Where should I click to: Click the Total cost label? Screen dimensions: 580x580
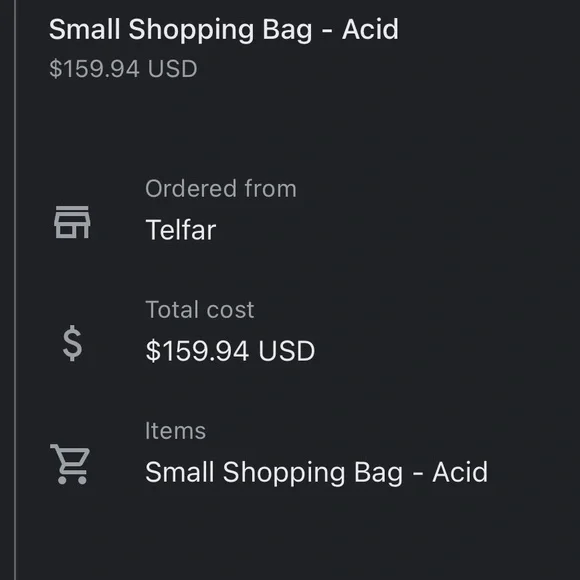tap(200, 310)
